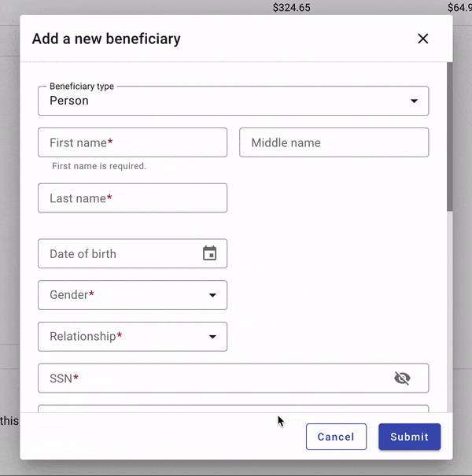Click into the Middle name field
This screenshot has width=472, height=476.
[x=334, y=142]
